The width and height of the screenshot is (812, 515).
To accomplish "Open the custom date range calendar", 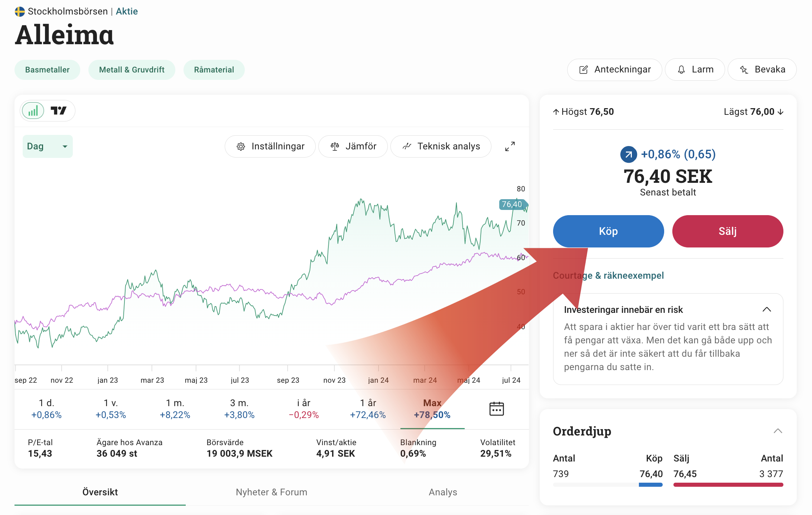I will 496,409.
